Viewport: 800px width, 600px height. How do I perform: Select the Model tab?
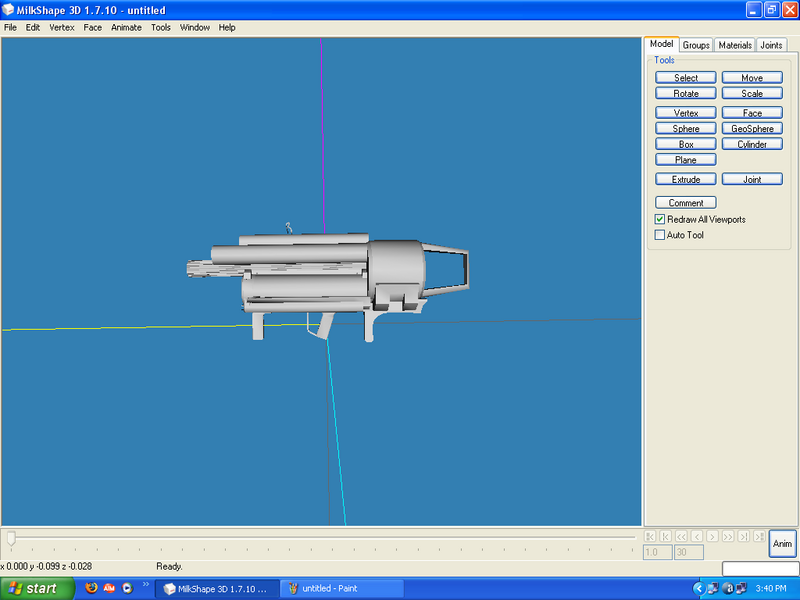[x=661, y=44]
